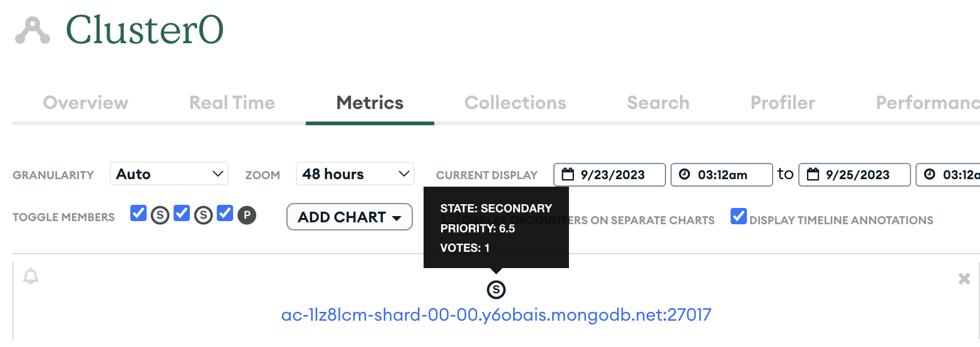This screenshot has height=347, width=980.
Task: Click the clock icon in the start time field
Action: click(x=685, y=175)
